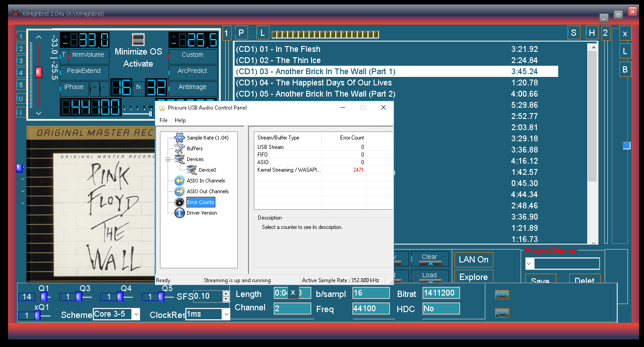Select Device0 in the tree
Viewport: 644px width, 347px height.
pos(207,170)
